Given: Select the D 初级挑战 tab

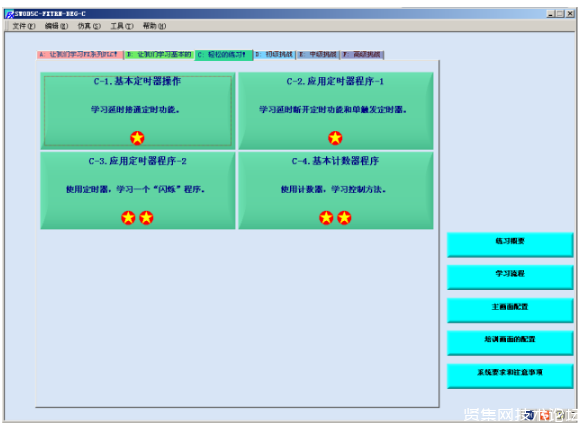Looking at the screenshot, I should pos(274,55).
